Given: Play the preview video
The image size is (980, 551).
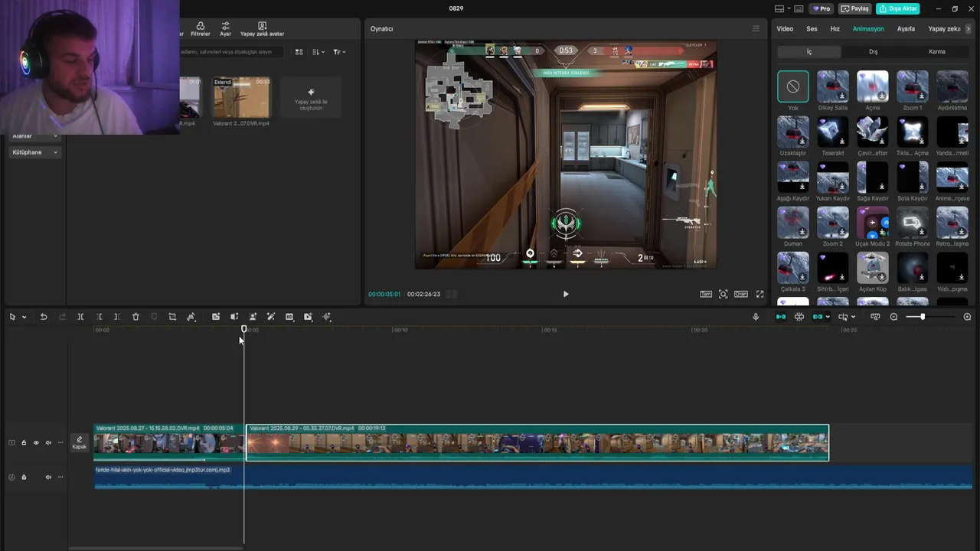Looking at the screenshot, I should coord(566,294).
